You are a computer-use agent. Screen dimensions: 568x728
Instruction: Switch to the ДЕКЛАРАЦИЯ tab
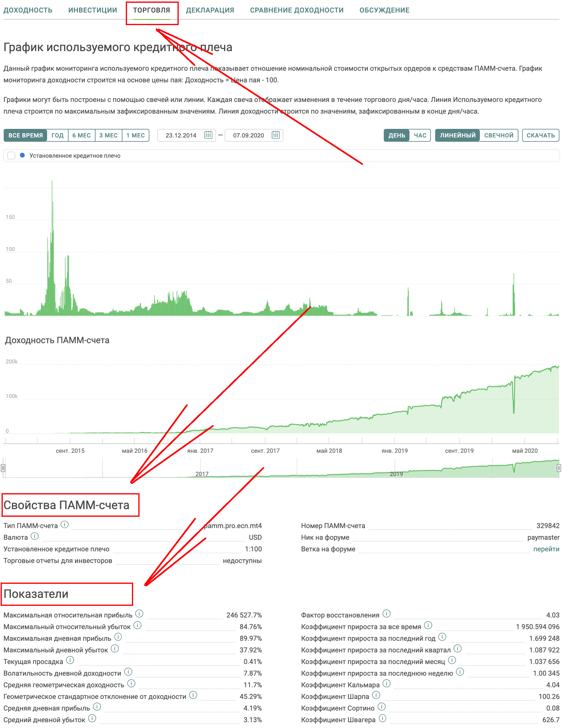pos(210,10)
